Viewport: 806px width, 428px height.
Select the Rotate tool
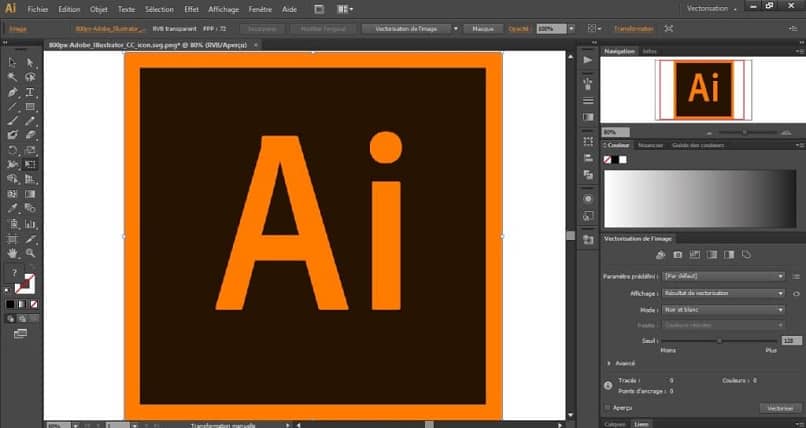(x=12, y=151)
